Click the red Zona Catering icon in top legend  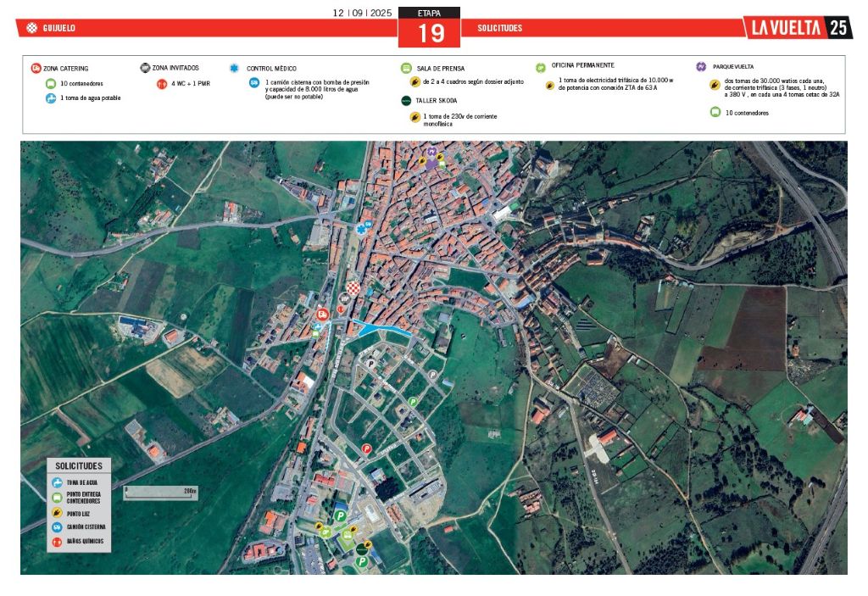click(x=36, y=69)
